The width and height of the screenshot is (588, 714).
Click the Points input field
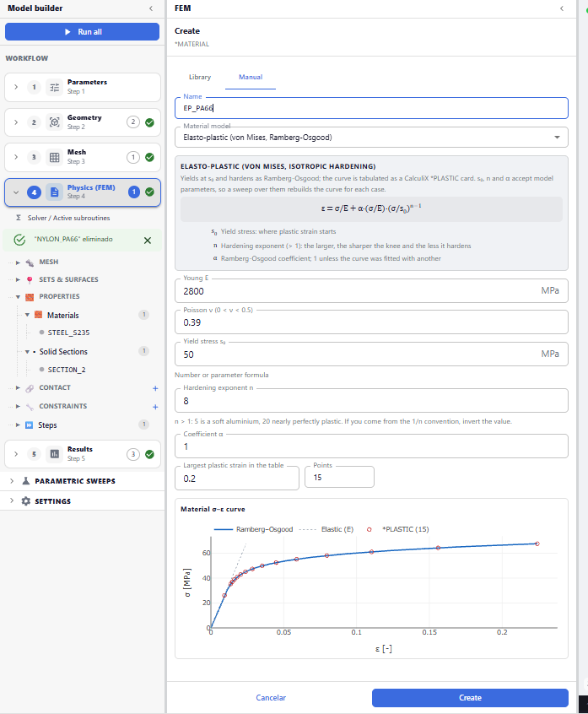click(339, 477)
